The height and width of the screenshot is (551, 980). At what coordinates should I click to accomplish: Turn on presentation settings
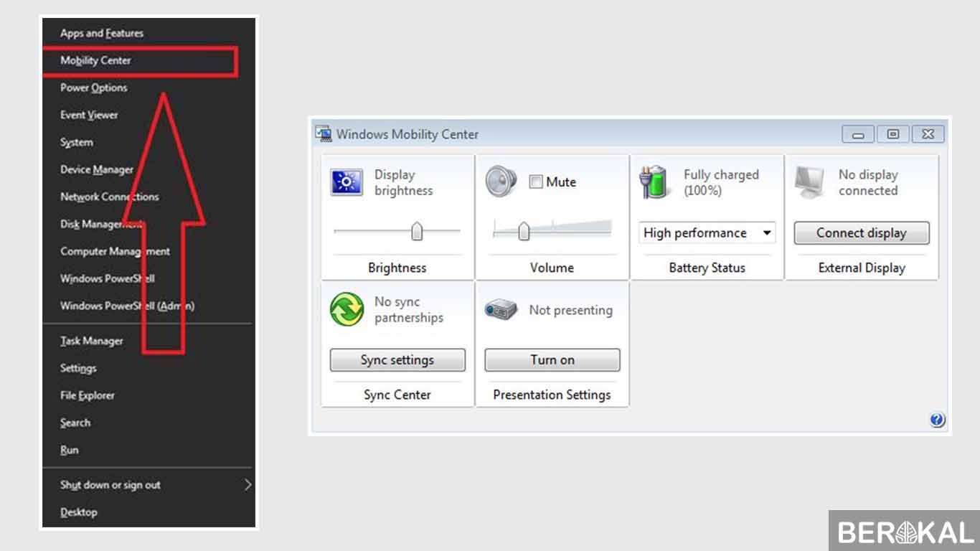click(x=552, y=360)
